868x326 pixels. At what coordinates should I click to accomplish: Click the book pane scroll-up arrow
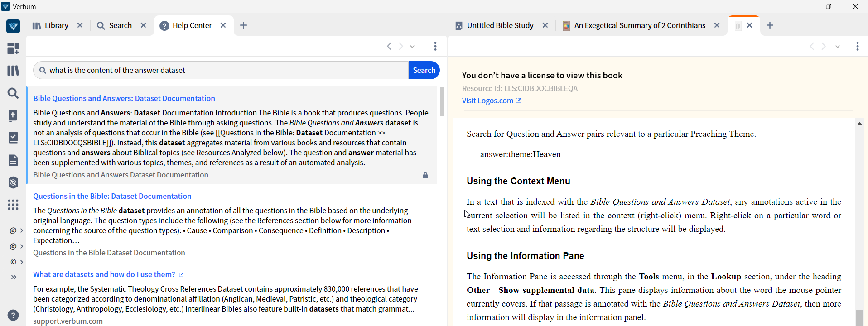tap(859, 124)
